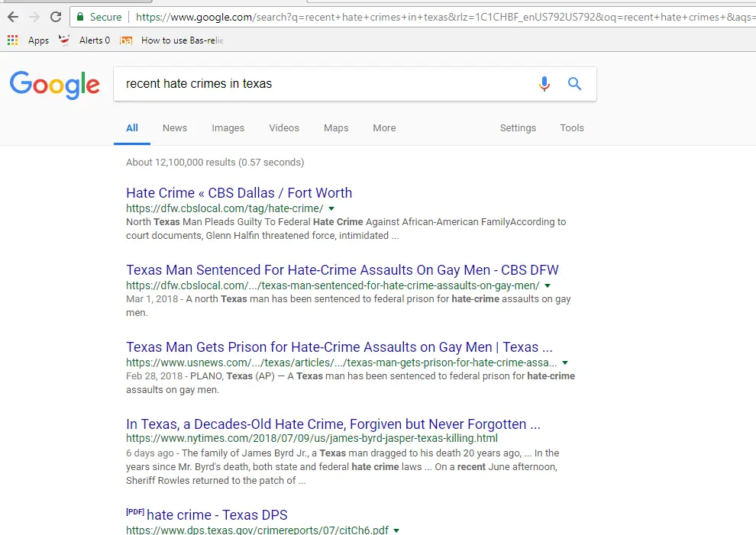Select the Videos results tab

284,128
